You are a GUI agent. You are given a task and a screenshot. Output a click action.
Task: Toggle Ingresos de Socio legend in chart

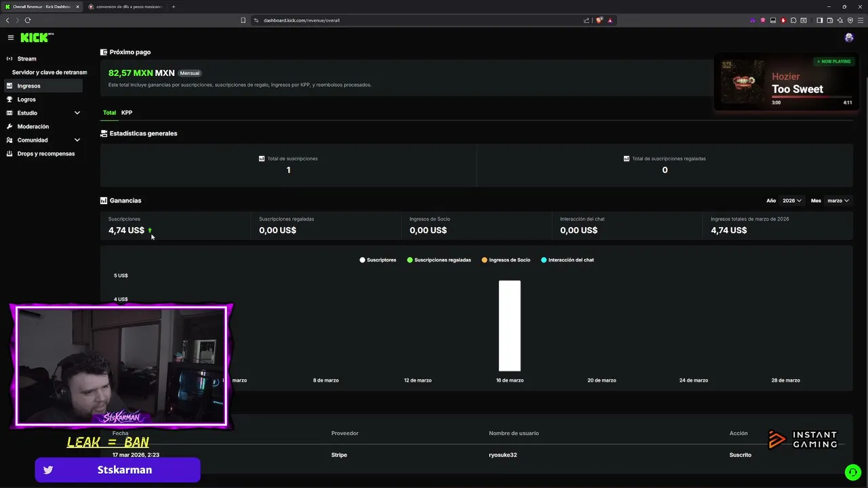pyautogui.click(x=506, y=260)
